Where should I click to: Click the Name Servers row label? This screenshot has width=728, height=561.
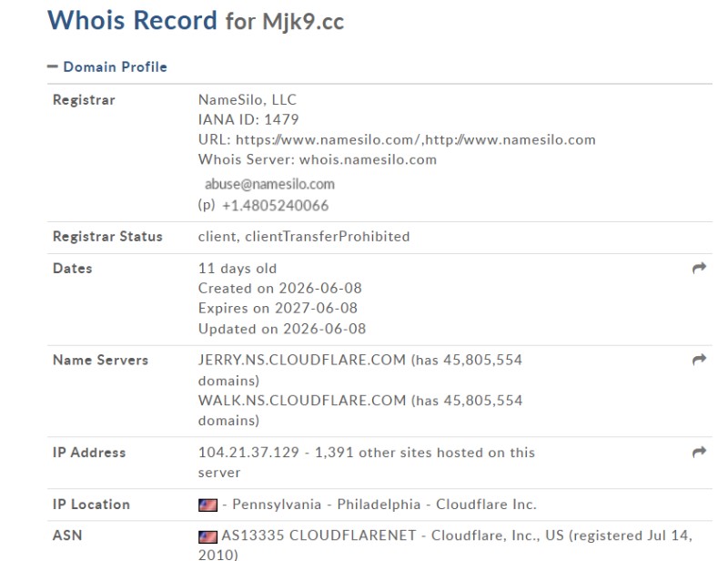(100, 360)
